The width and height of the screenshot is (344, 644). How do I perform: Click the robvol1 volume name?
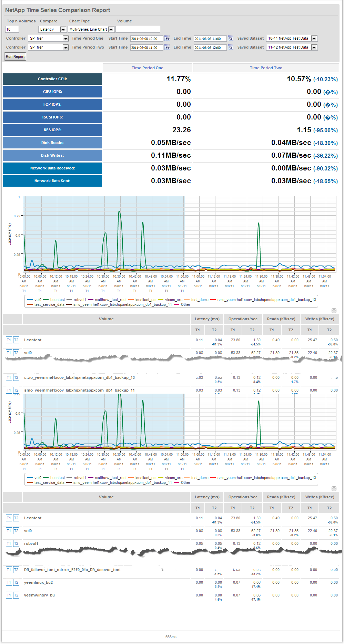click(x=31, y=544)
